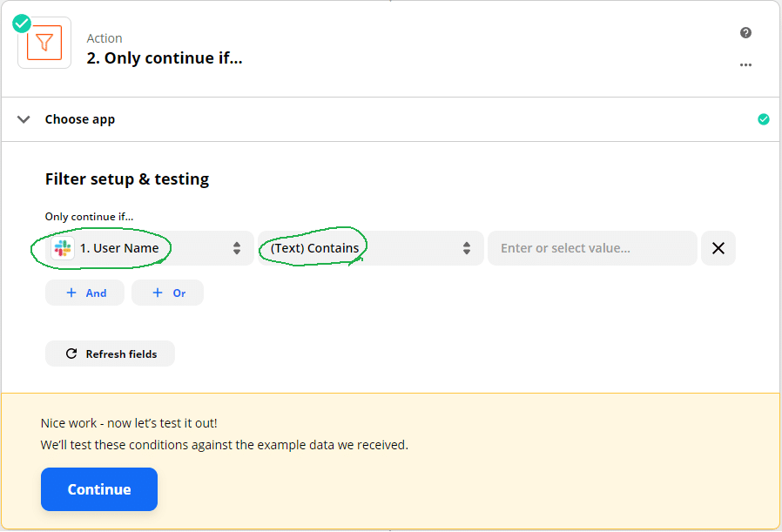The width and height of the screenshot is (782, 532).
Task: Click the 'Enter or select value' field
Action: [x=592, y=248]
